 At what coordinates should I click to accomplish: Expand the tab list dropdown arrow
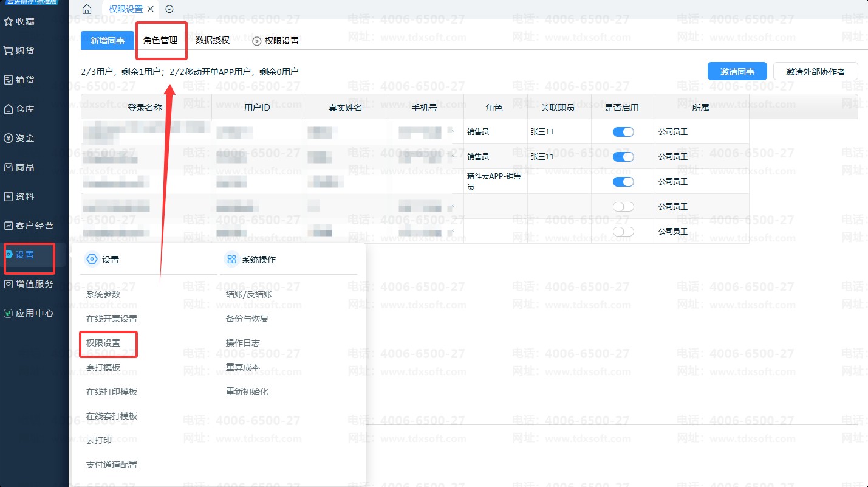coord(169,9)
